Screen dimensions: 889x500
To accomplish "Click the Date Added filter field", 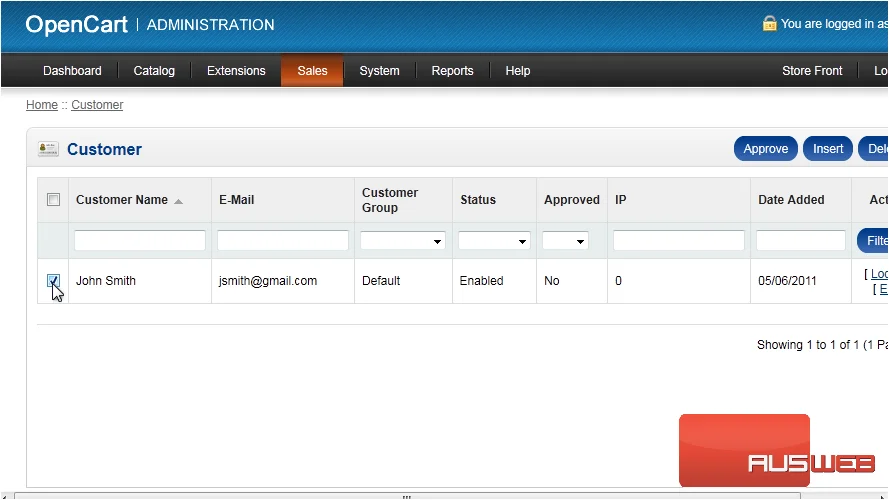I will click(x=801, y=240).
